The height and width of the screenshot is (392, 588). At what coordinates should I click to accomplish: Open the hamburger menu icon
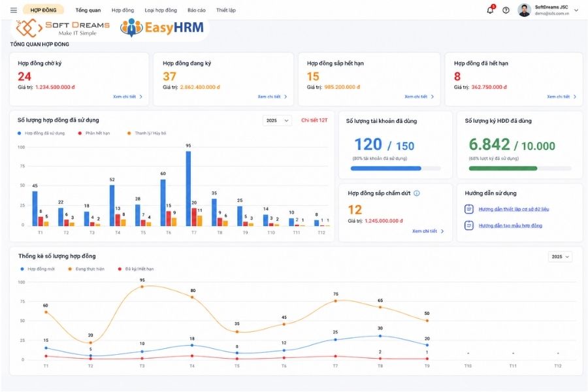point(14,10)
